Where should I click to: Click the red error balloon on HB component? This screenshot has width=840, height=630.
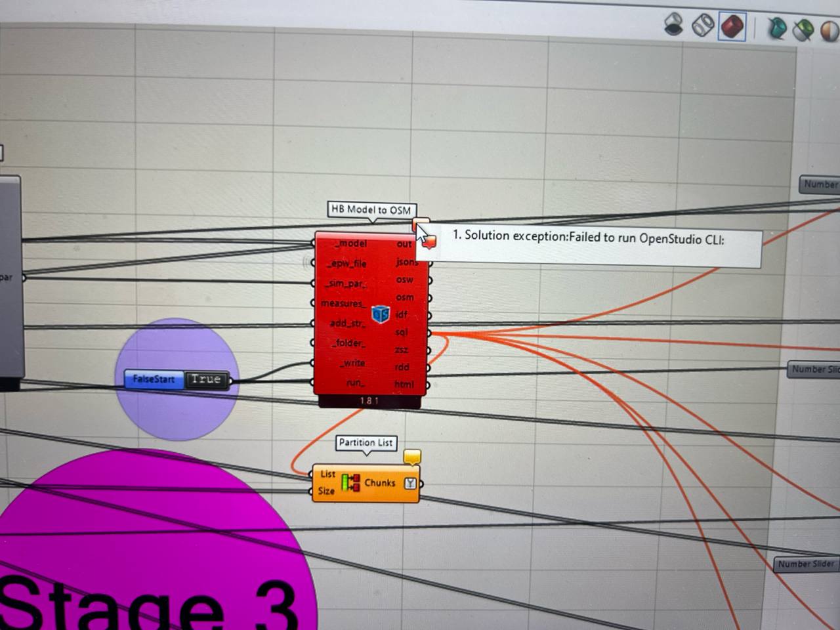coord(429,242)
